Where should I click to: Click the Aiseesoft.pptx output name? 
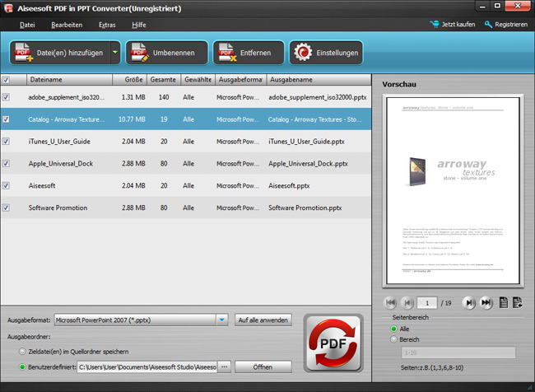coord(289,186)
